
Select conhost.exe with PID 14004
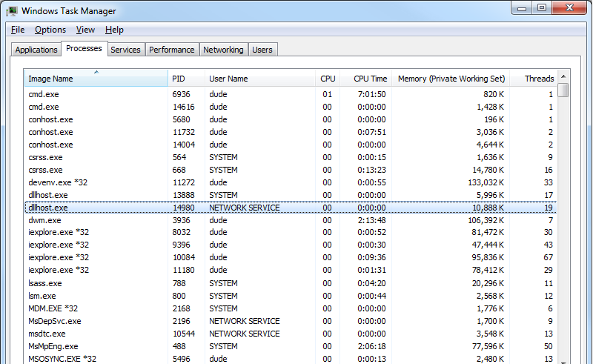[291, 145]
